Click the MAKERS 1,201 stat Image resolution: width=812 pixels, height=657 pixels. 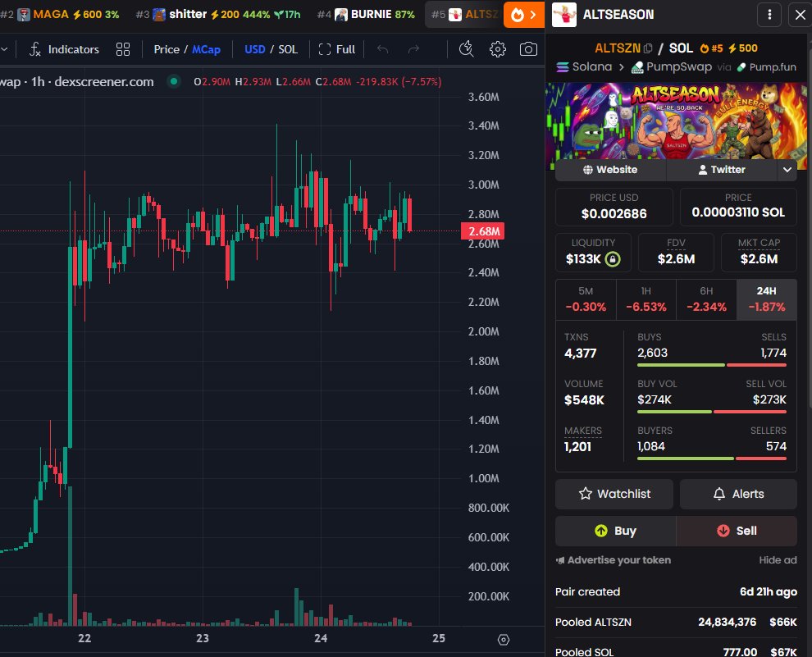pyautogui.click(x=583, y=439)
